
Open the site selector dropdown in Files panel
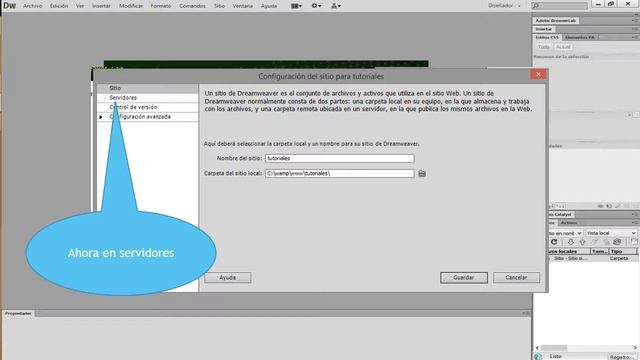pyautogui.click(x=565, y=233)
